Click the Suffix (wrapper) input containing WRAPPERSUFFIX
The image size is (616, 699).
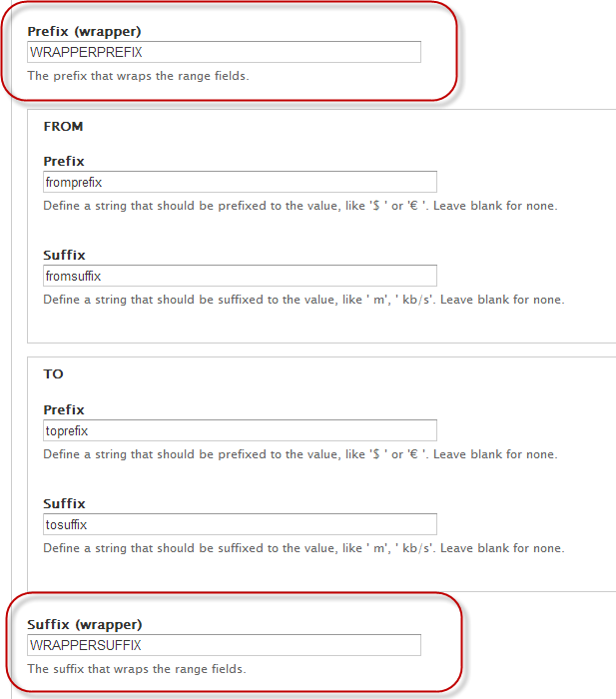224,645
